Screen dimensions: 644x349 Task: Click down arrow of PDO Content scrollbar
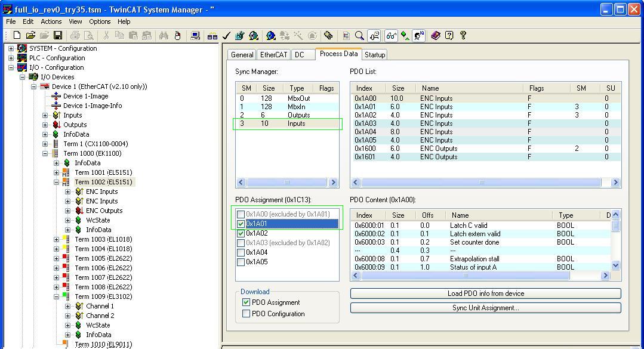pos(615,265)
